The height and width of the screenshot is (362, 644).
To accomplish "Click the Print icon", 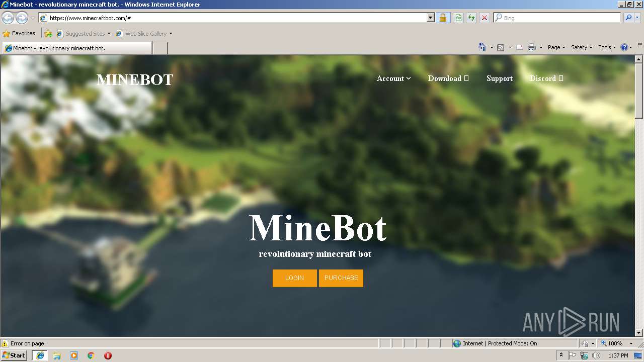I will pyautogui.click(x=532, y=47).
